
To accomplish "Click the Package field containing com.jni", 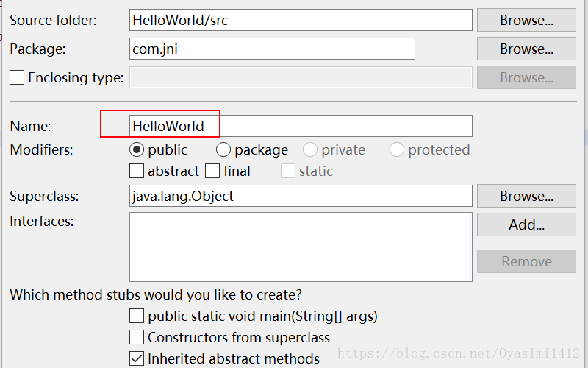I will pos(272,49).
